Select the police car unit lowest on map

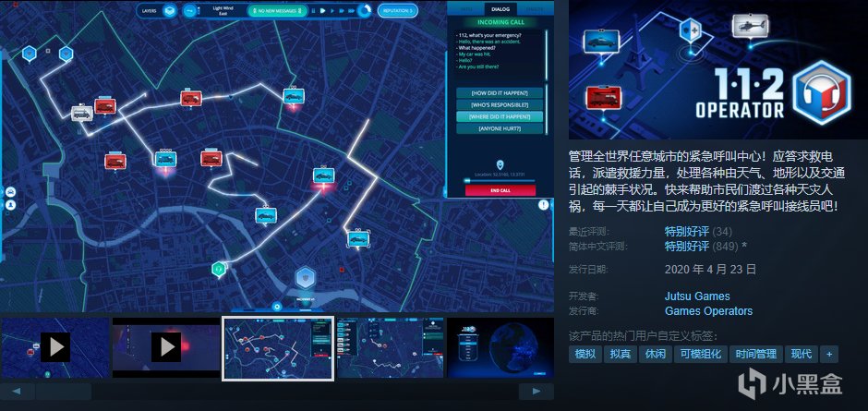(x=357, y=238)
